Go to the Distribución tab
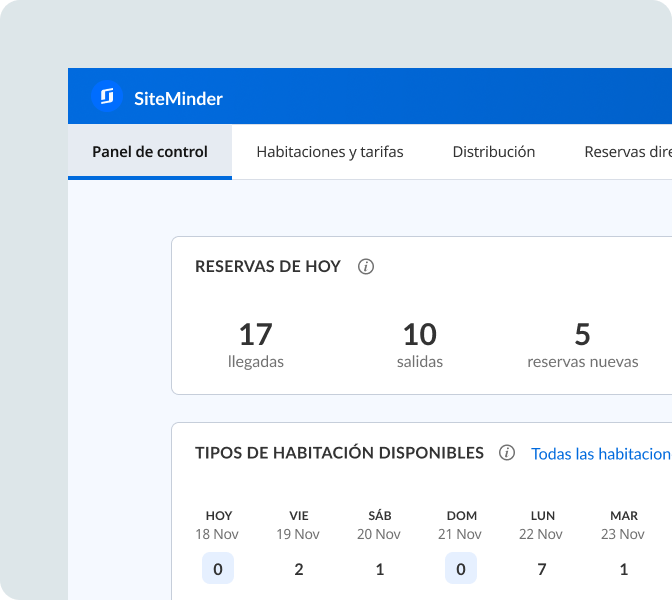This screenshot has height=600, width=672. coord(494,152)
